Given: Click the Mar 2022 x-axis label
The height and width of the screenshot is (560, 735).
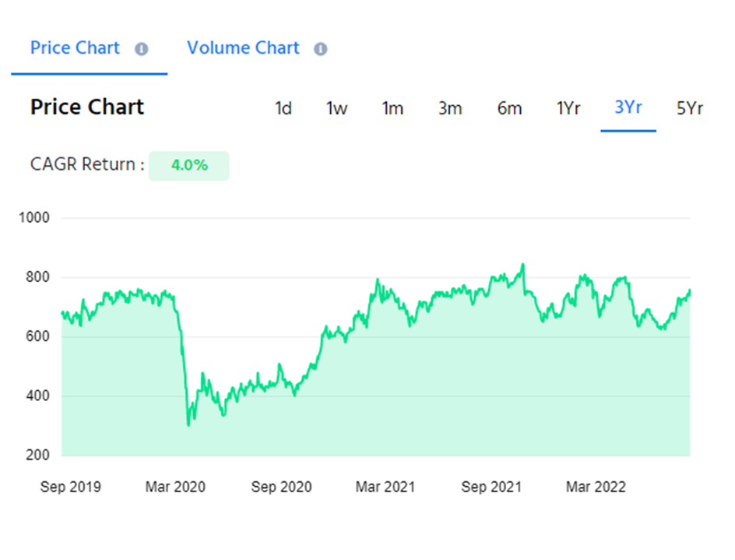Looking at the screenshot, I should click(596, 488).
